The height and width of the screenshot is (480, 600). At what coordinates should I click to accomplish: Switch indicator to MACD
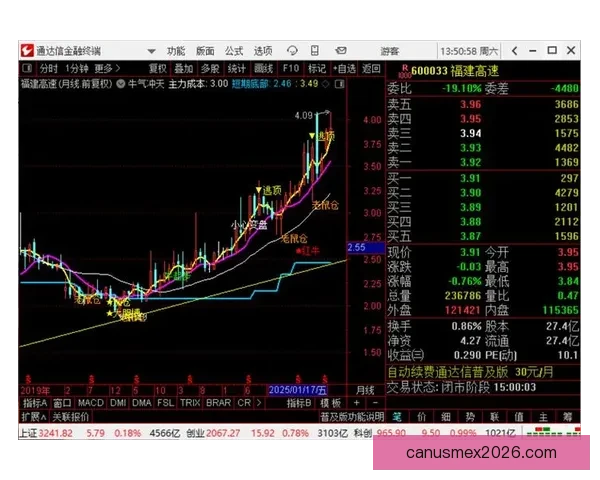click(91, 403)
